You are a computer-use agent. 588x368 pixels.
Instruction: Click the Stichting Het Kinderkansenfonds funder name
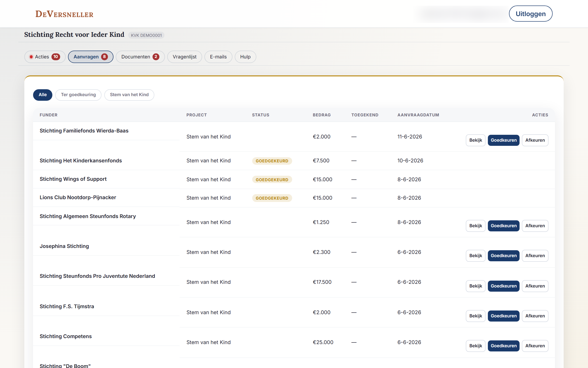[81, 161]
